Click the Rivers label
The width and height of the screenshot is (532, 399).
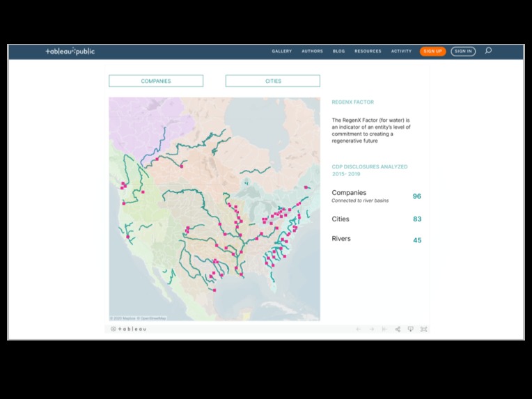coord(341,239)
